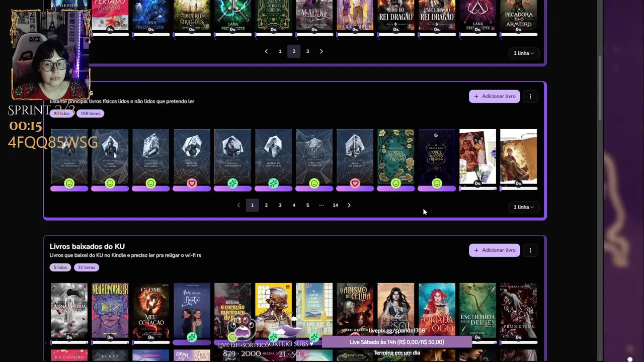Select page 2 of main physical shelf
Image resolution: width=644 pixels, height=362 pixels.
pos(266,205)
